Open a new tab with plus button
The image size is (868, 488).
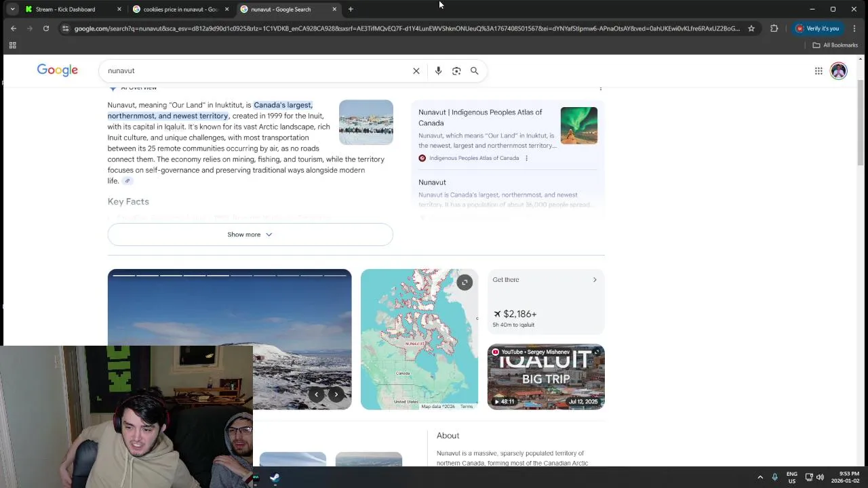[351, 9]
